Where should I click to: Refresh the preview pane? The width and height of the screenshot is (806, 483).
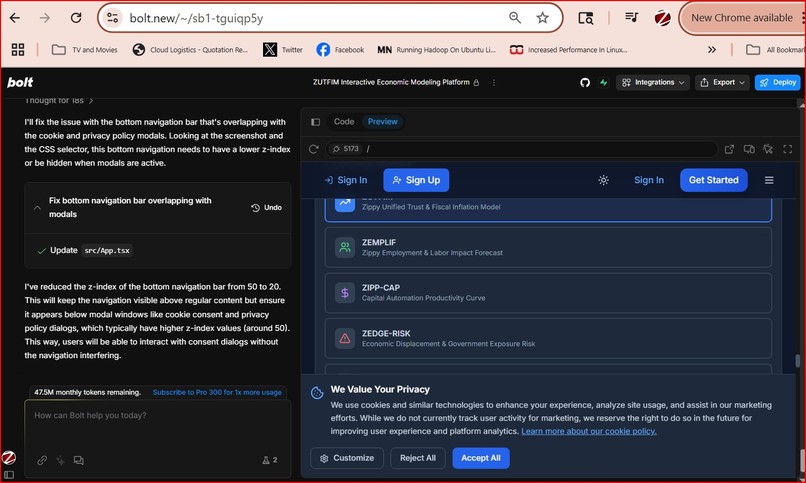[x=314, y=149]
